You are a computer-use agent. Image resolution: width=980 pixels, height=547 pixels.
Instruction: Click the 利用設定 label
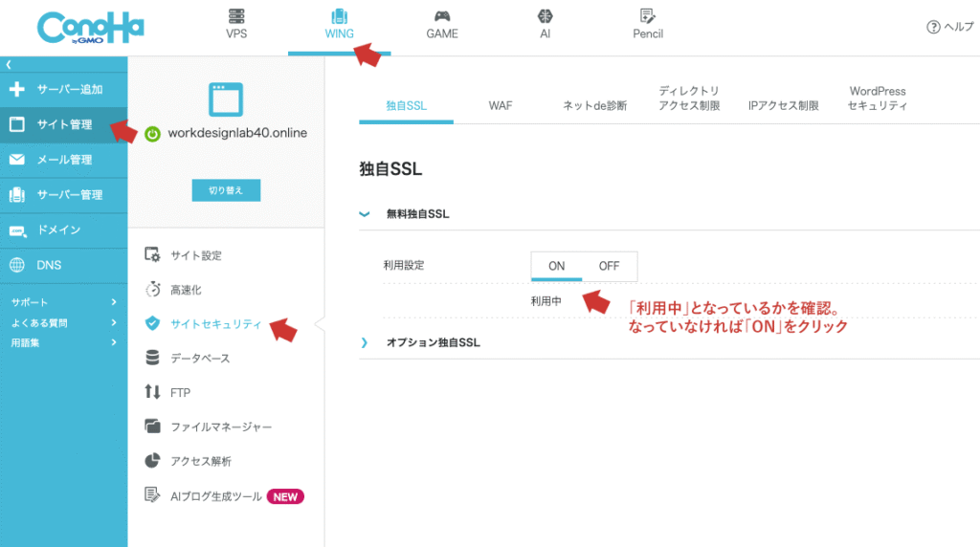tap(404, 266)
